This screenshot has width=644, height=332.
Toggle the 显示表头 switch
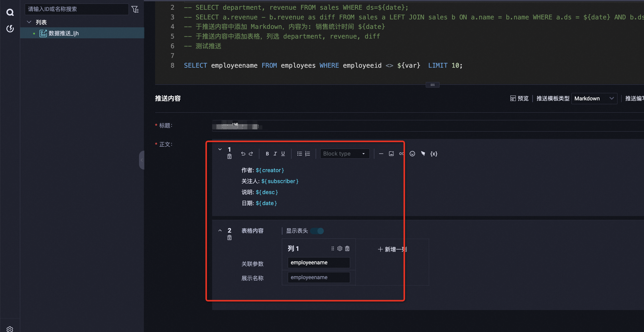(x=317, y=231)
